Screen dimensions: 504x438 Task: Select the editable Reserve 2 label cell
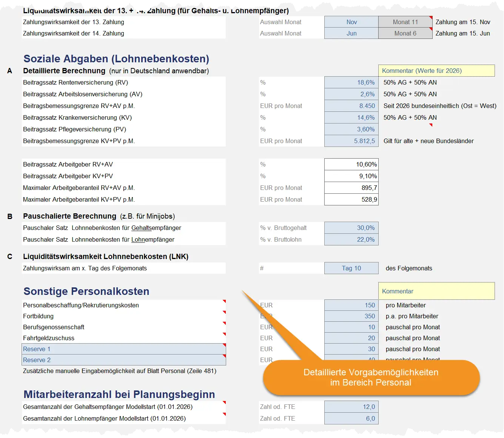click(x=124, y=360)
